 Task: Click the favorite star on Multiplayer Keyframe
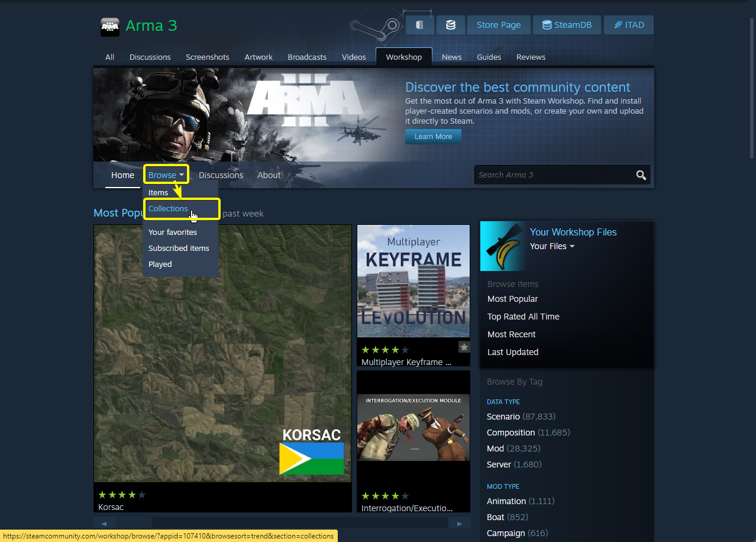(464, 347)
